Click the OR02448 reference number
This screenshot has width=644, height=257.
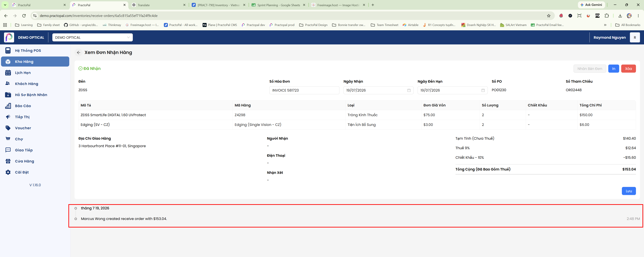[574, 90]
